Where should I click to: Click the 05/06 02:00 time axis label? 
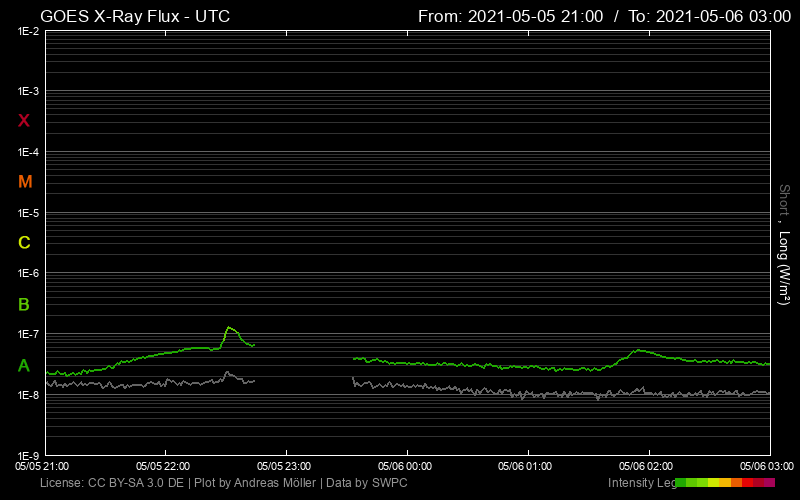point(646,466)
